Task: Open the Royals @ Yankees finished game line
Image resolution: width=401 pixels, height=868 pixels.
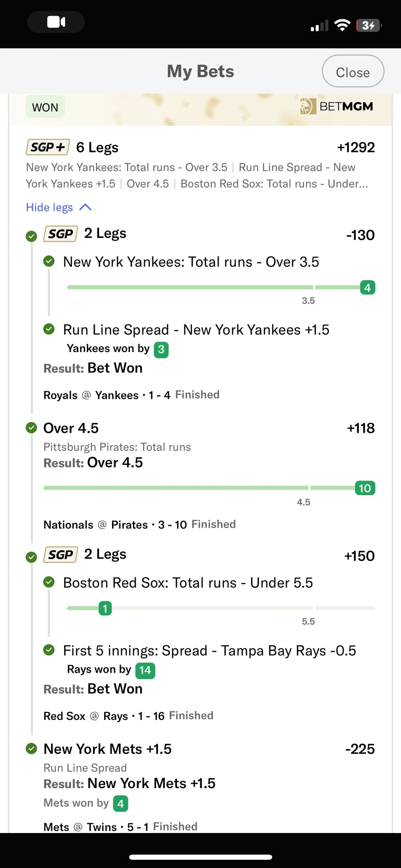Action: tap(131, 395)
